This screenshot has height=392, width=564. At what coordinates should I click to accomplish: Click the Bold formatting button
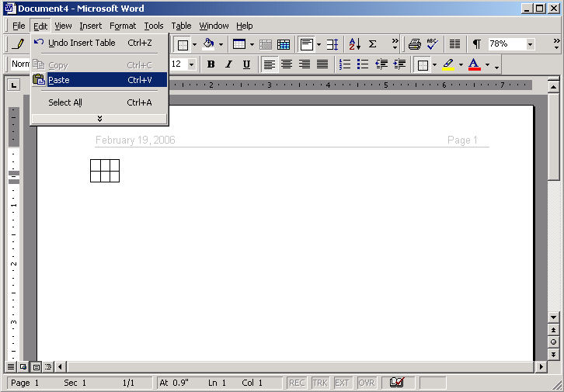point(211,64)
